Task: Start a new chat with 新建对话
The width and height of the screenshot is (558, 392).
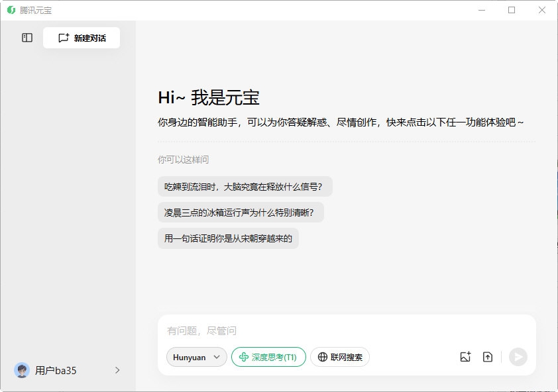Action: point(82,38)
